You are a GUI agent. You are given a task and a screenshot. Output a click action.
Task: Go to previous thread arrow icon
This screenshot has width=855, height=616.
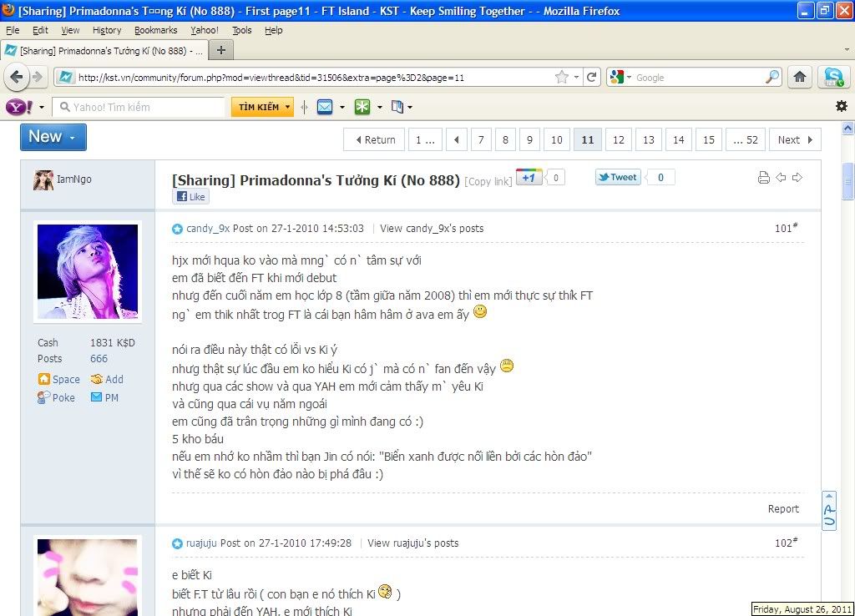point(781,177)
